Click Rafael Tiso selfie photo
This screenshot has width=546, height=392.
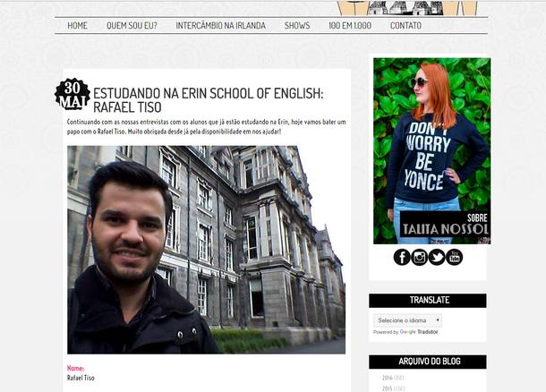tap(206, 250)
